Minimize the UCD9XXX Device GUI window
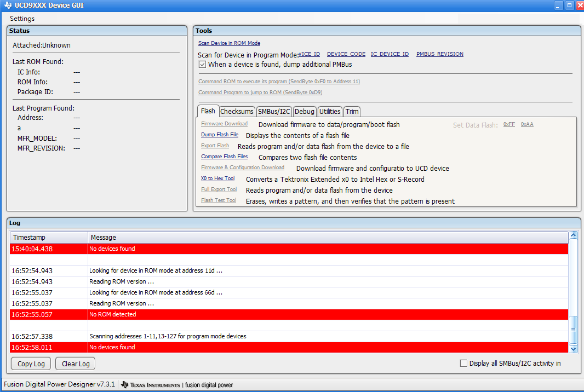This screenshot has width=584, height=392. click(558, 5)
